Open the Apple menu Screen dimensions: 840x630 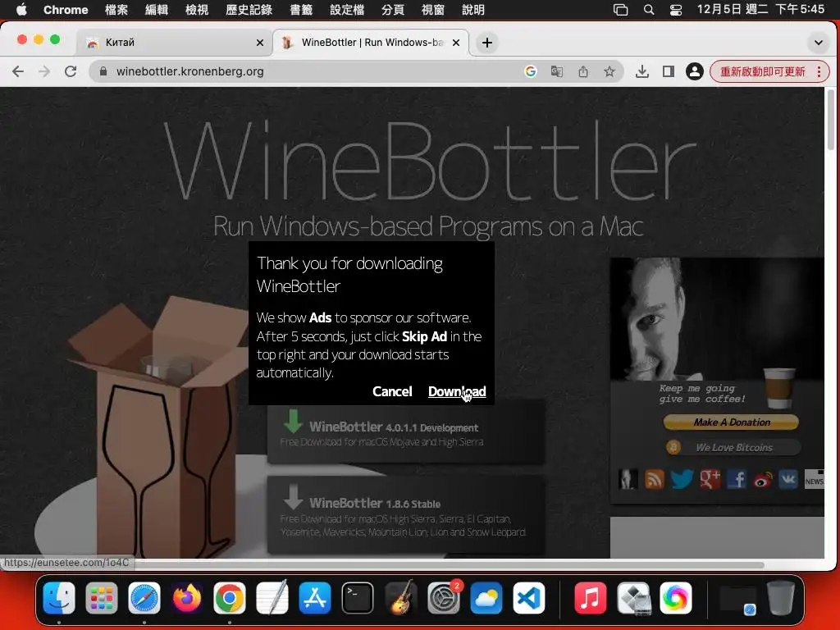pos(21,10)
